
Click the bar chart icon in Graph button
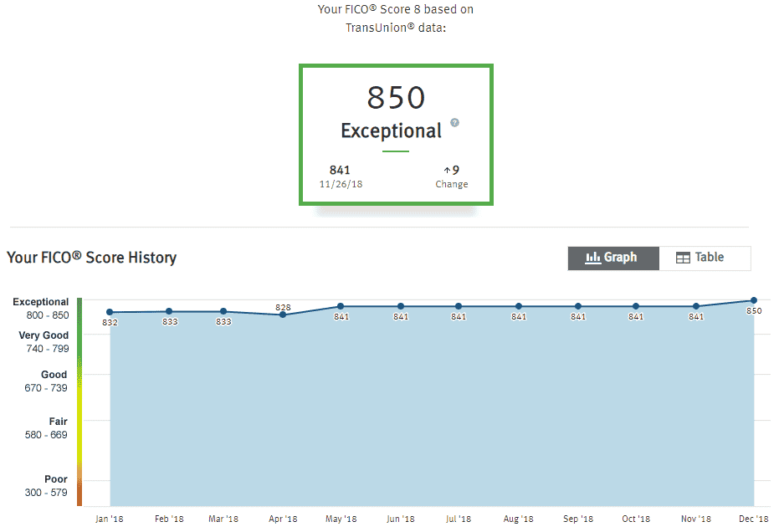(592, 258)
